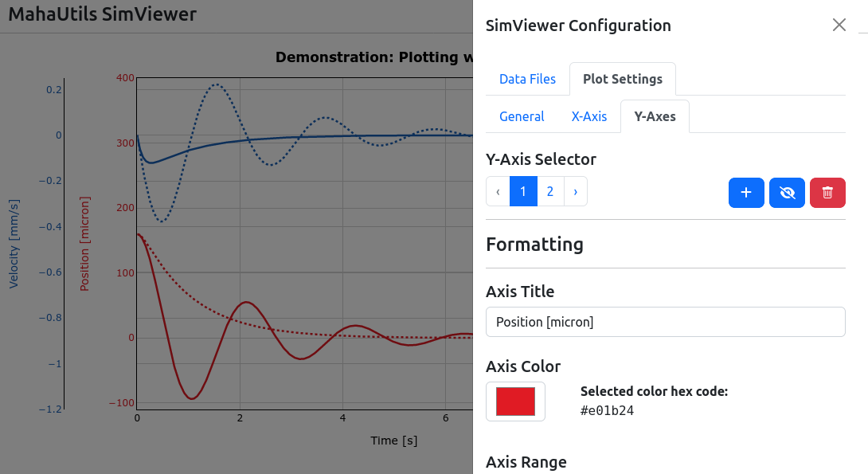The width and height of the screenshot is (868, 474).
Task: Click the hex code text #e01b24
Action: (607, 411)
